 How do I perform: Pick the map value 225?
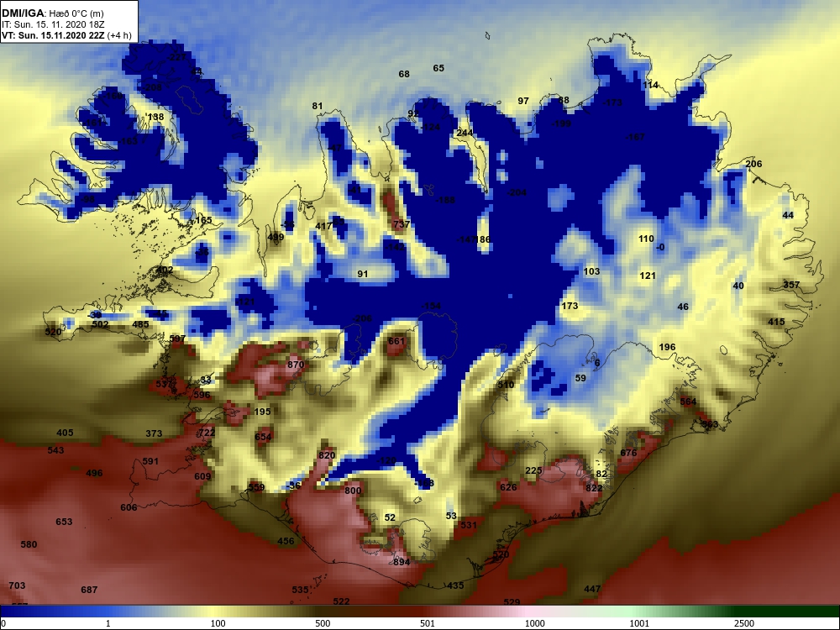coord(533,470)
